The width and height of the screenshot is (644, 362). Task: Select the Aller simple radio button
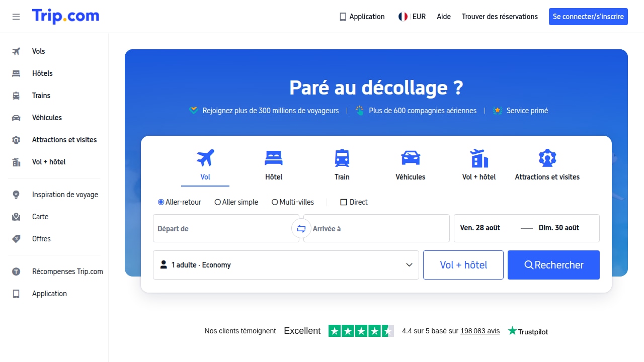click(x=218, y=202)
